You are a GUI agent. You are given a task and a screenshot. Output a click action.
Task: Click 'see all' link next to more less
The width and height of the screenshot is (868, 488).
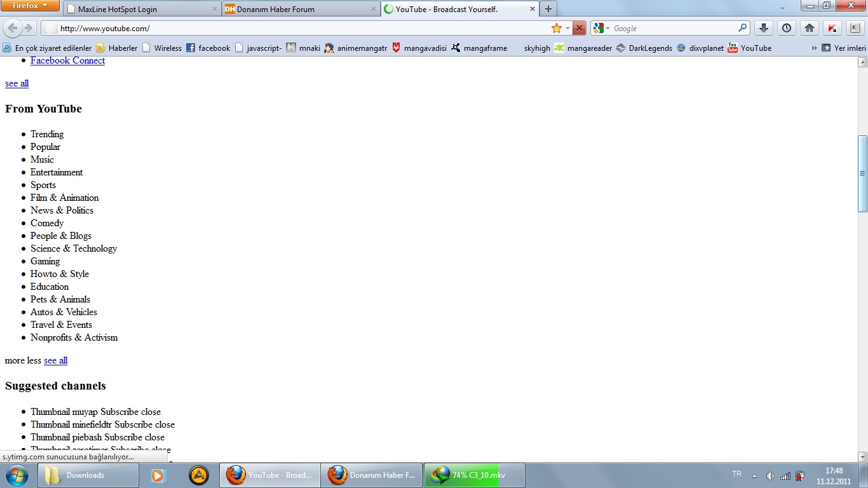point(55,360)
